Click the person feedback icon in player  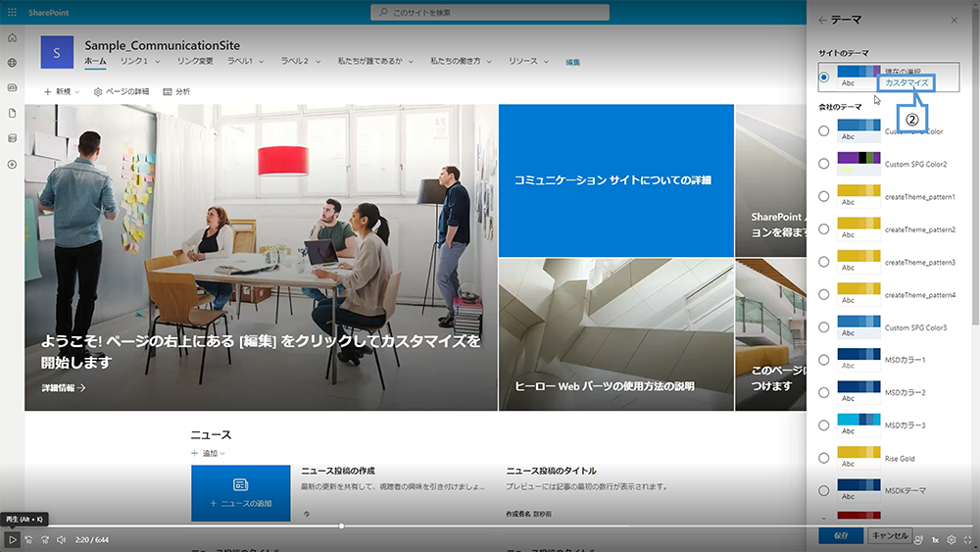[918, 539]
